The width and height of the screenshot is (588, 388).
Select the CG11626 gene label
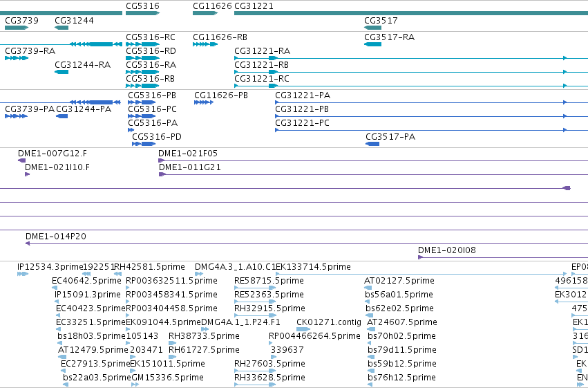pyautogui.click(x=212, y=6)
